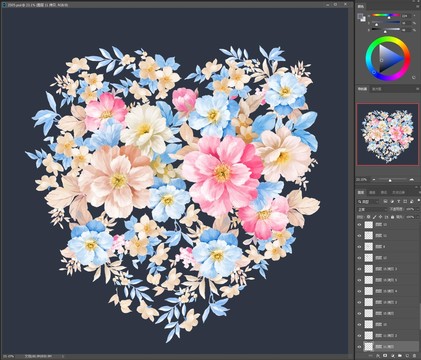Click Photoshop document icon in title bar
421x360 pixels.
(4, 5)
